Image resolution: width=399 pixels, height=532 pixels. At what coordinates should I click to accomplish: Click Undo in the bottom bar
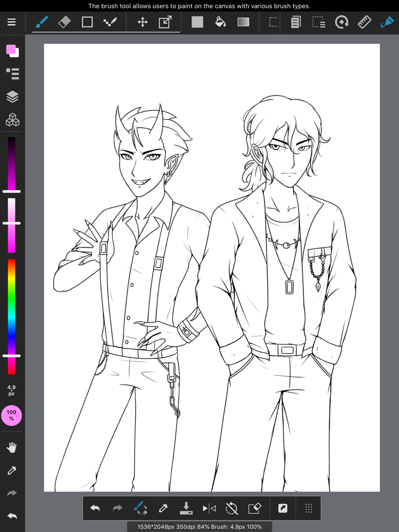coord(95,508)
